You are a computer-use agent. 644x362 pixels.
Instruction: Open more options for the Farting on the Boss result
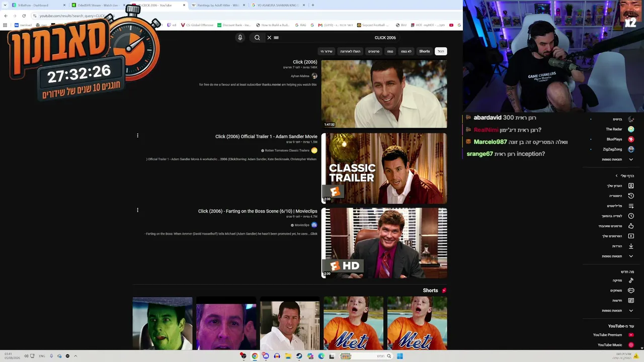click(137, 210)
